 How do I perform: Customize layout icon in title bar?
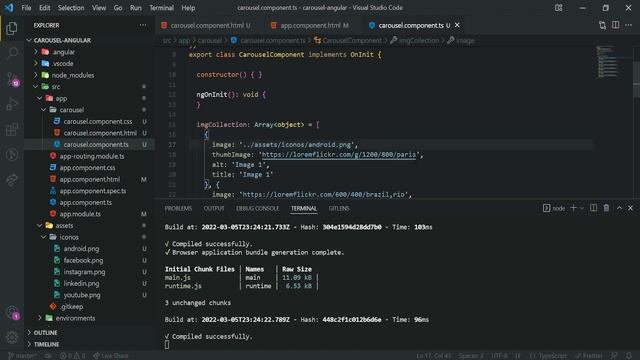tap(558, 8)
